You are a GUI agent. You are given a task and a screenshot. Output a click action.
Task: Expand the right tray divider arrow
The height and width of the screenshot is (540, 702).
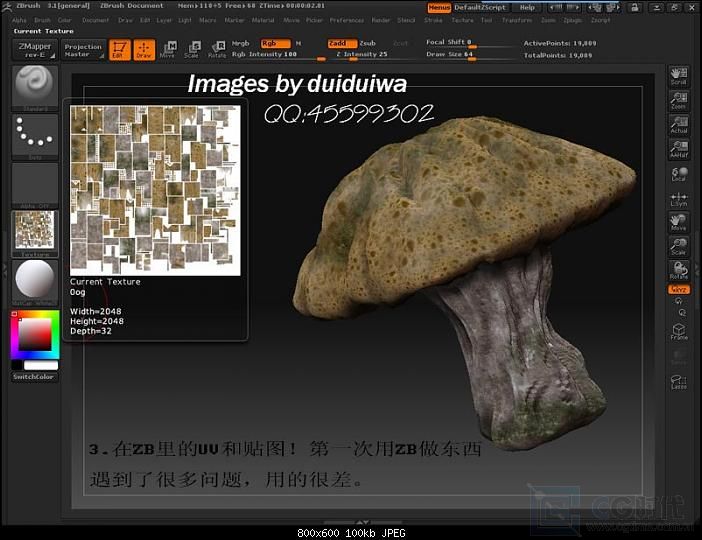697,270
